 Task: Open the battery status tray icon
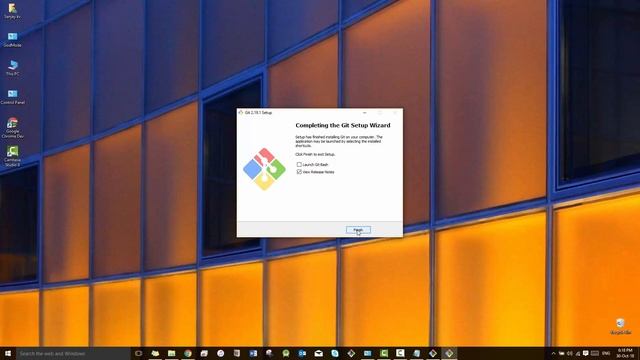(562, 353)
